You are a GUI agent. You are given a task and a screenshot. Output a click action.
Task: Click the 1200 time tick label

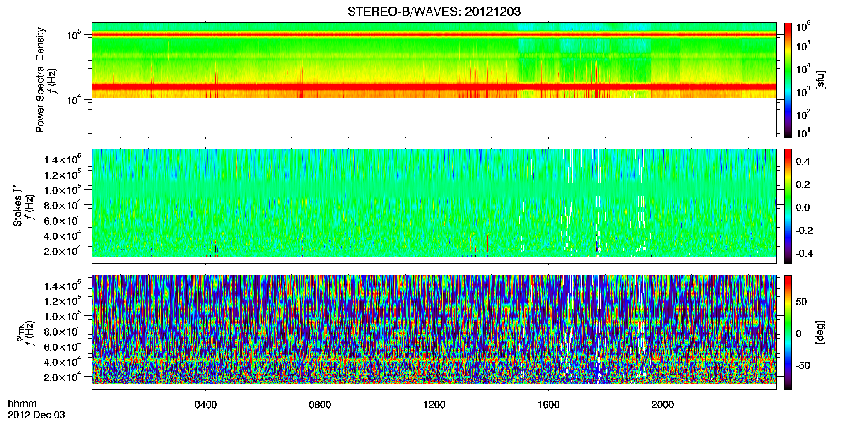[434, 405]
